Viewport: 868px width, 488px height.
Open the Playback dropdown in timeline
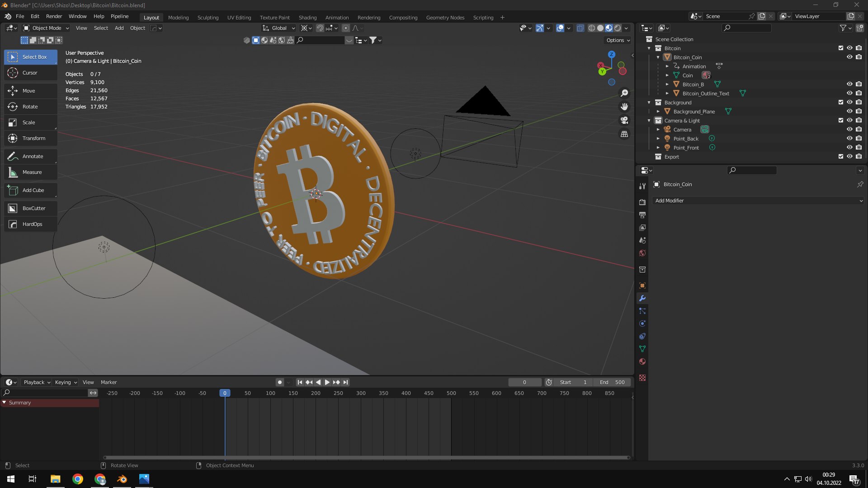click(37, 382)
